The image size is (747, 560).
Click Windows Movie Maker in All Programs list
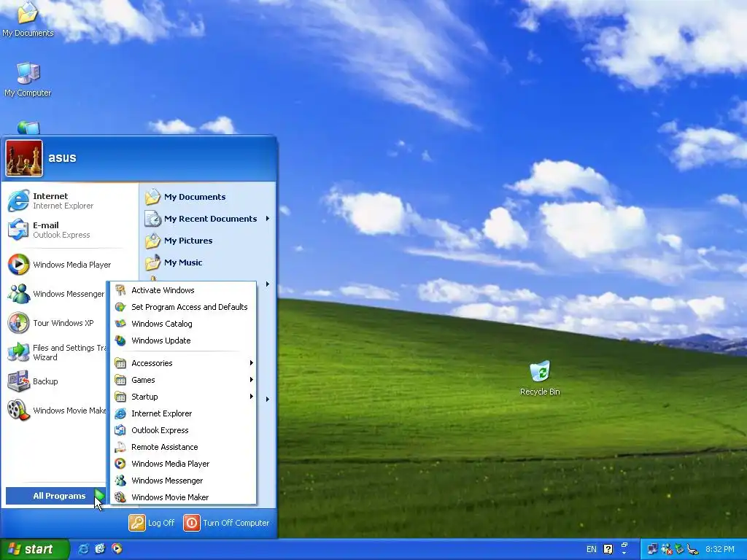click(183, 497)
